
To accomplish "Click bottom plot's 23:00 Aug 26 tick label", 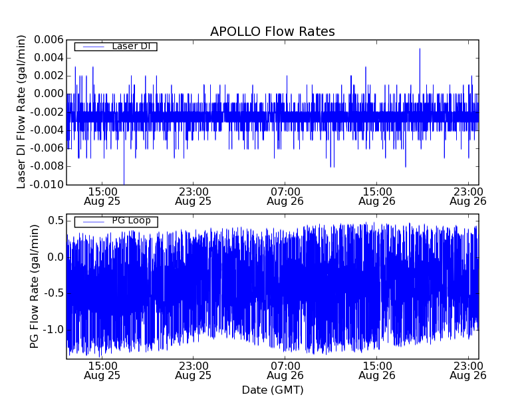I will pos(467,370).
